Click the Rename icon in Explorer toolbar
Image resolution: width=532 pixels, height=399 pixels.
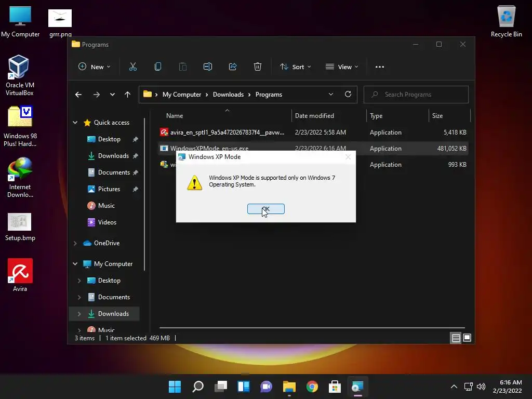[208, 67]
